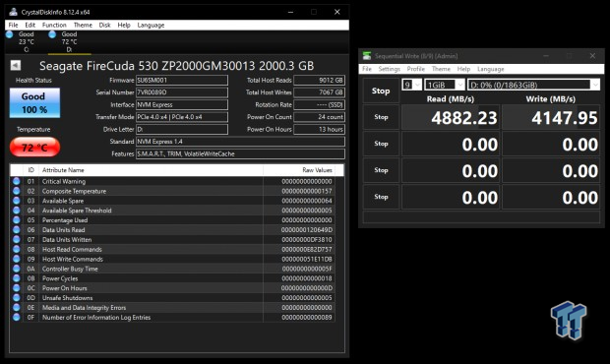
Task: Click the Serial Number field
Action: (182, 92)
